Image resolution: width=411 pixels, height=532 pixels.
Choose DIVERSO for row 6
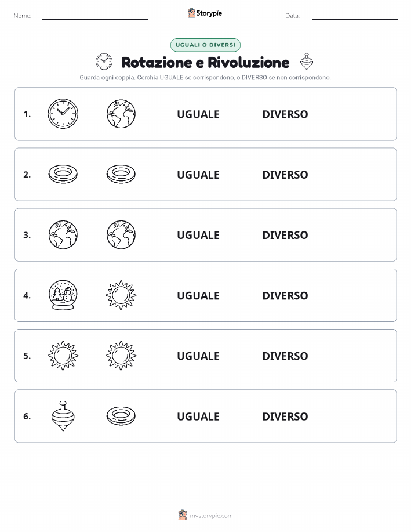point(285,417)
